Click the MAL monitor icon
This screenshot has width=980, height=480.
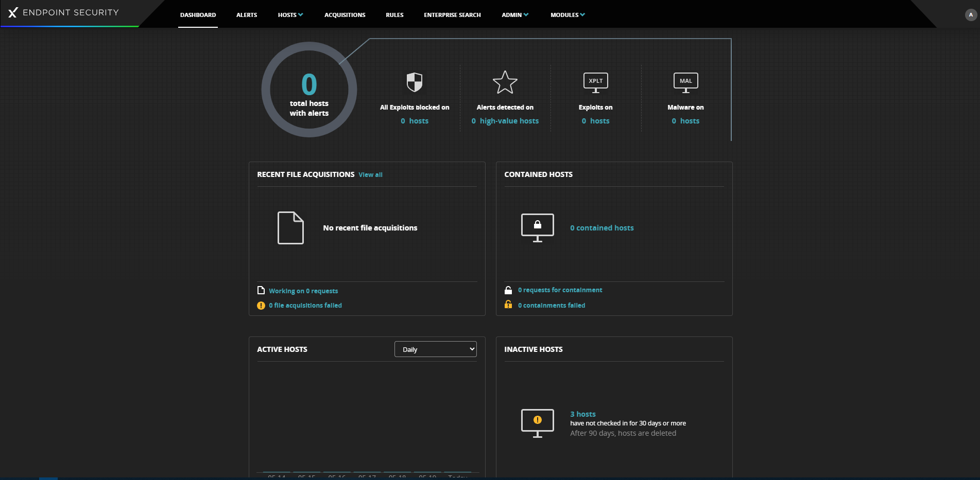click(x=685, y=82)
